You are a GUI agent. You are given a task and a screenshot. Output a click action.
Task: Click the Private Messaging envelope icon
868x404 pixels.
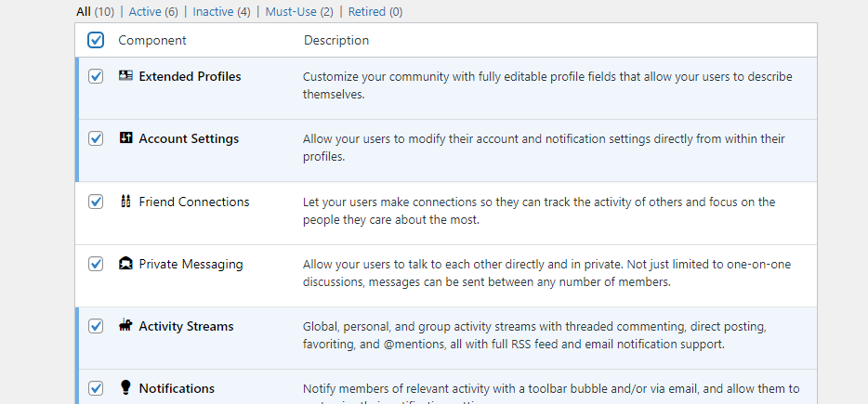(126, 264)
